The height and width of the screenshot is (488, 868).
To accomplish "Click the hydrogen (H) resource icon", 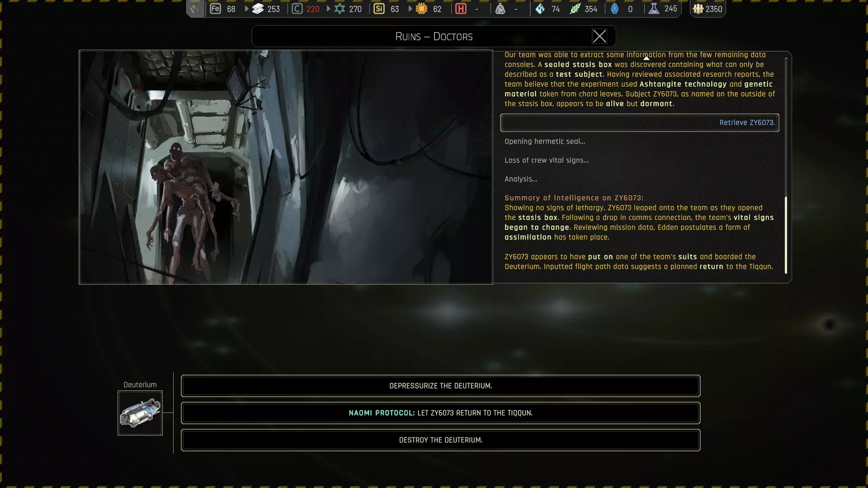I will tap(461, 9).
